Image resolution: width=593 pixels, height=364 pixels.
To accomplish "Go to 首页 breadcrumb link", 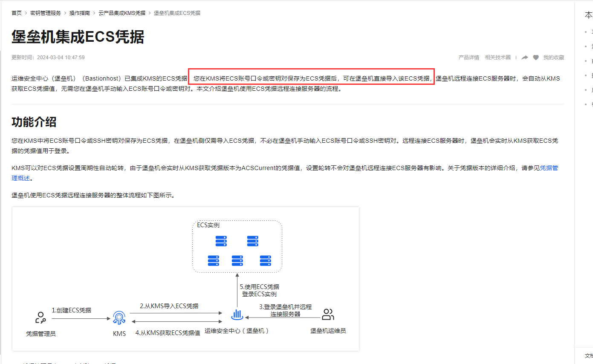I will click(x=17, y=13).
